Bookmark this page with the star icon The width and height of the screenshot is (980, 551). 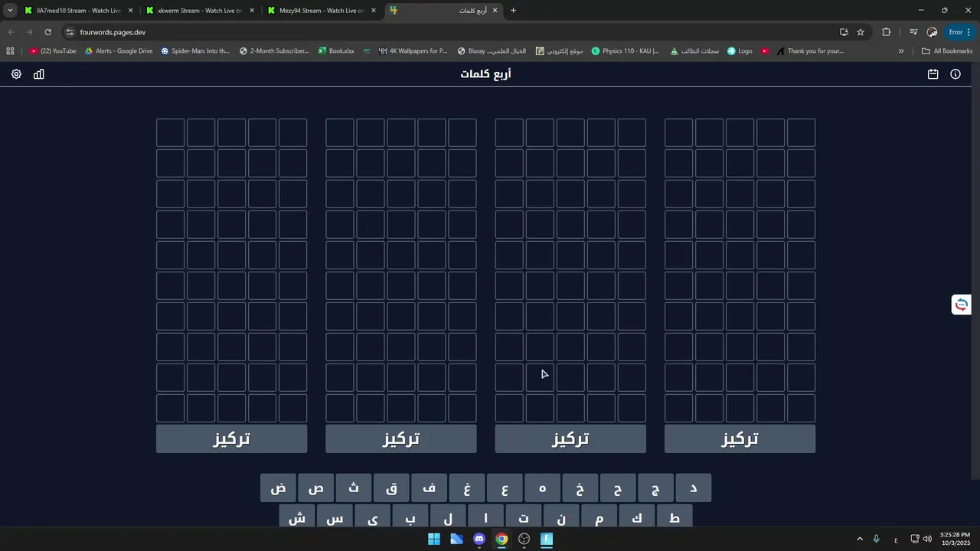[x=861, y=32]
